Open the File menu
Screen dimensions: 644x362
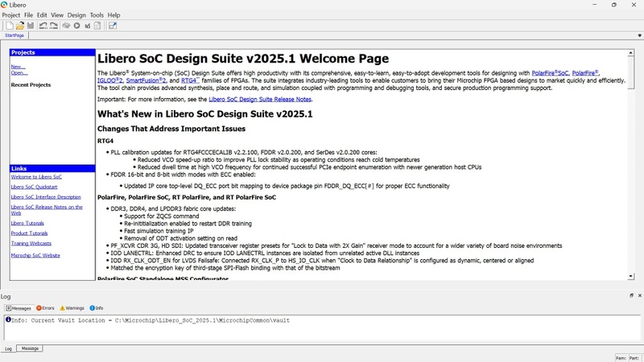[28, 14]
